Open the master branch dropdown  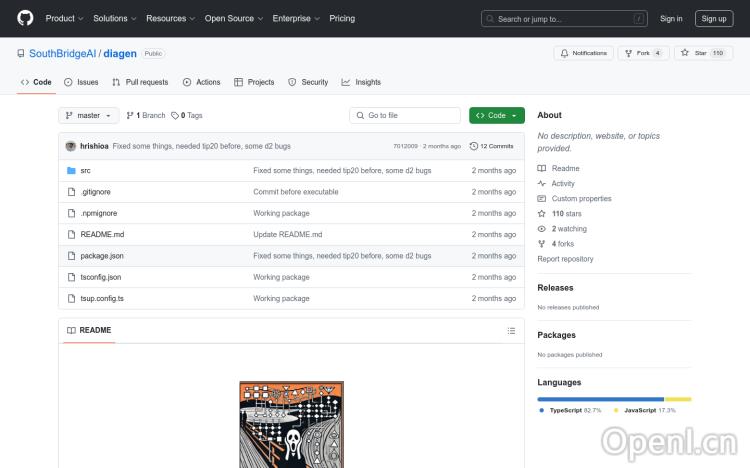click(89, 115)
